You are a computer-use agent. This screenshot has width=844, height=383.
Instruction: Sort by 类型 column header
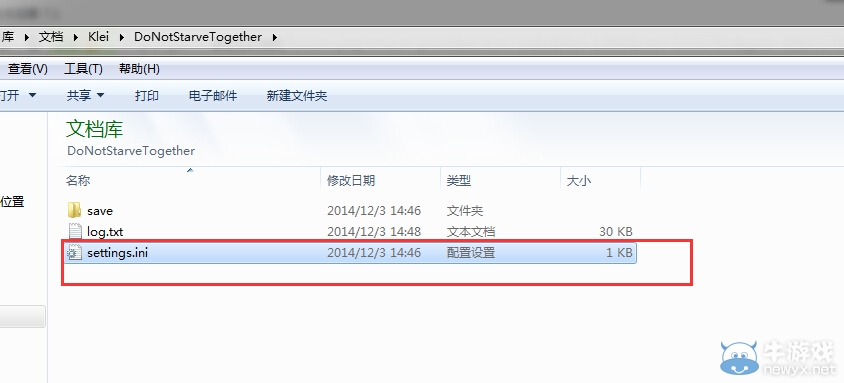459,181
